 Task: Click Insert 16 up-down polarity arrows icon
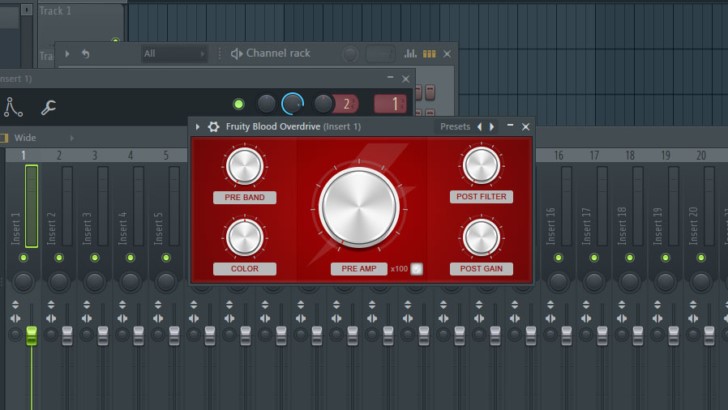(x=550, y=305)
